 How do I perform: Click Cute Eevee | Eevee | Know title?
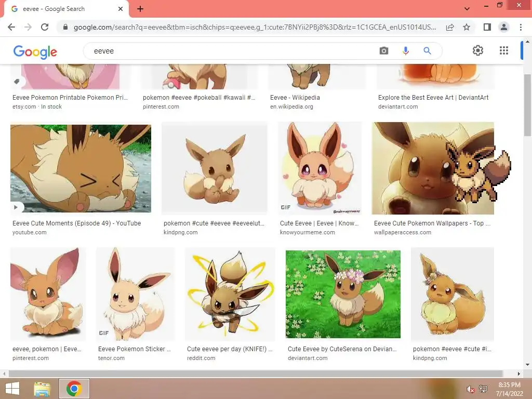(320, 223)
